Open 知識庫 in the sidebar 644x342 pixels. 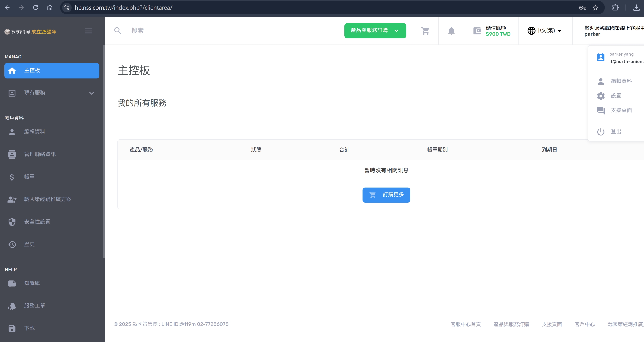(52, 283)
